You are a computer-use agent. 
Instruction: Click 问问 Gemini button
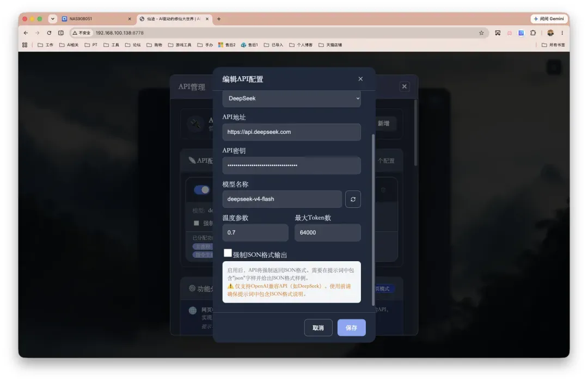point(549,19)
